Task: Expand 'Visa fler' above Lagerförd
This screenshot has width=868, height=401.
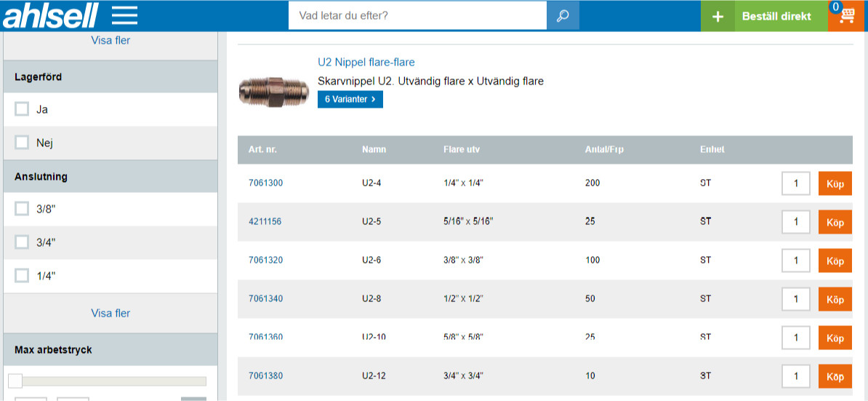Action: click(110, 40)
